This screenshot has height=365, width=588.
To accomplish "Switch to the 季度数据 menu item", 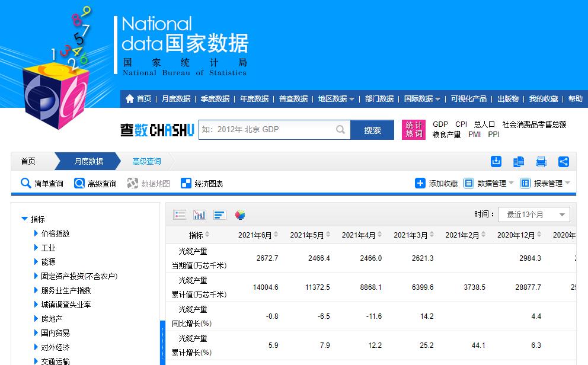I will (x=214, y=100).
